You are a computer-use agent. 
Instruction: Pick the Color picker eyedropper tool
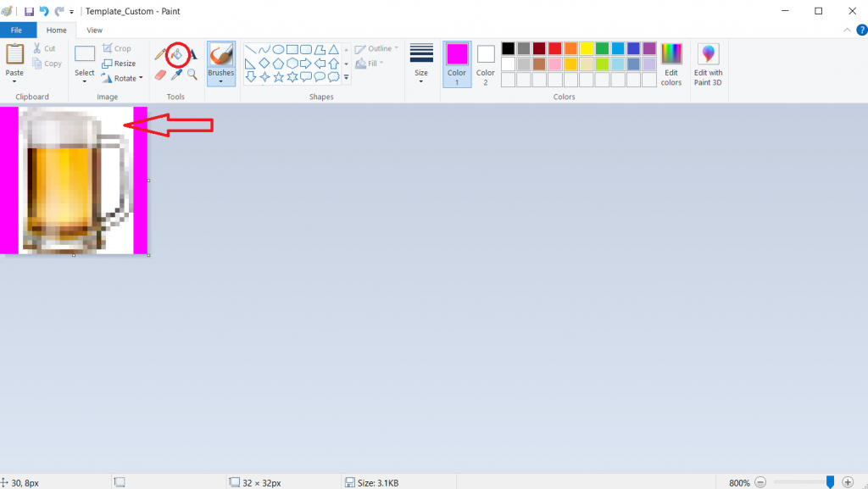click(x=176, y=75)
